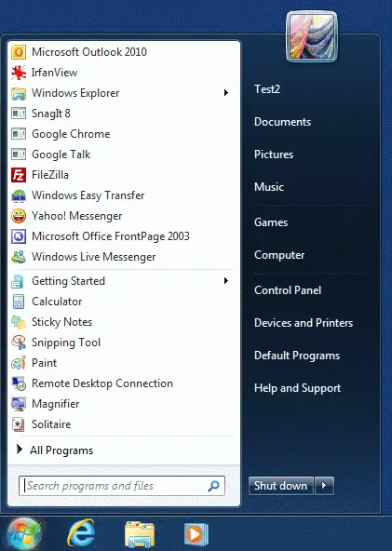The height and width of the screenshot is (551, 392).
Task: Click the Yahoo! Messenger smiley icon
Action: click(19, 216)
